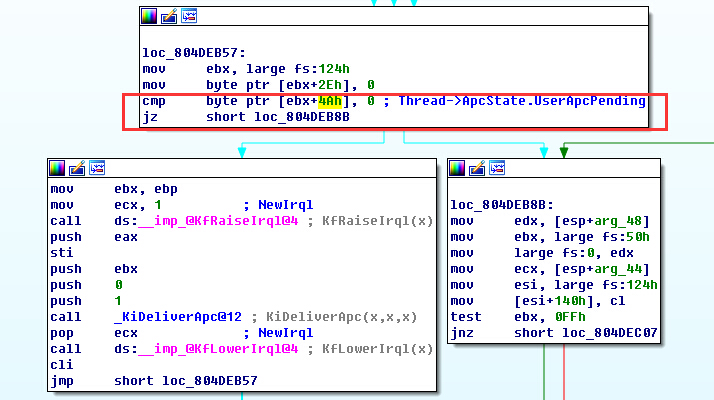Click the group nodes icon in the loc_804DEB57 node
Image resolution: width=714 pixels, height=400 pixels.
click(189, 16)
